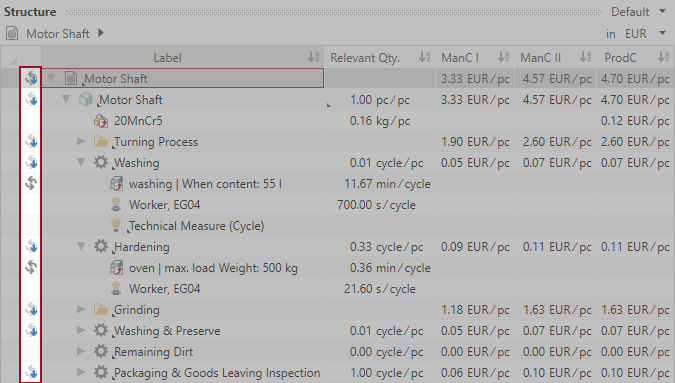Expand the Turning Process folder
The image size is (675, 383).
tap(81, 141)
